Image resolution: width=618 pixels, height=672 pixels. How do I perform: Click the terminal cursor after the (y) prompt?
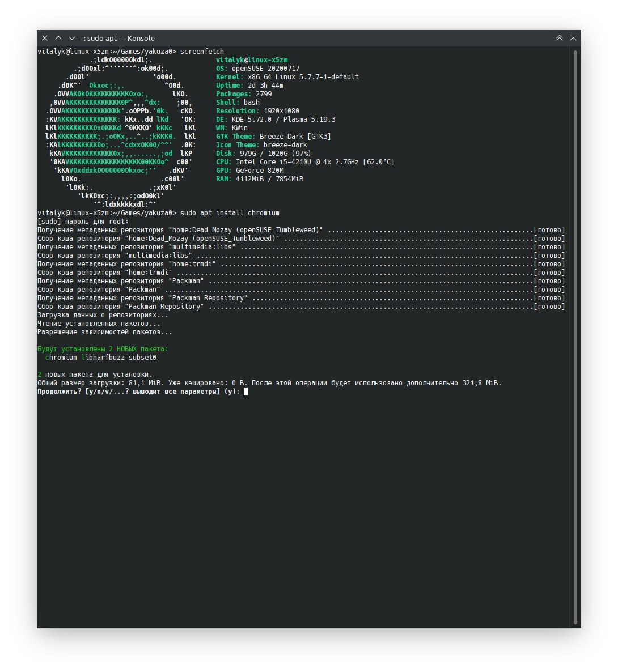(x=245, y=392)
